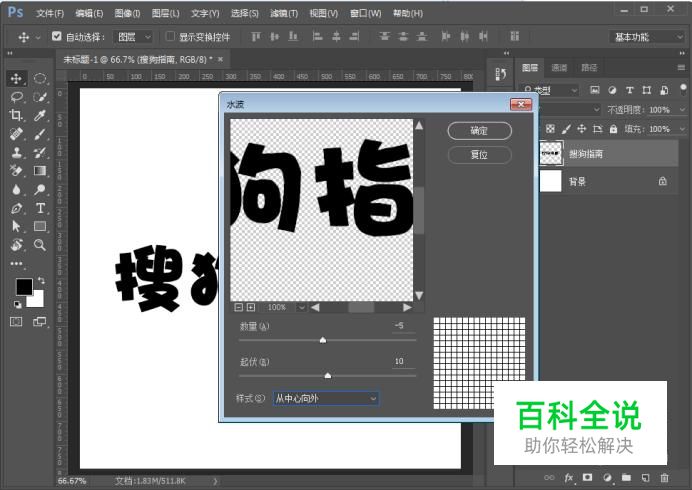The height and width of the screenshot is (490, 692).
Task: Zoom out the preview with minus button
Action: click(238, 307)
